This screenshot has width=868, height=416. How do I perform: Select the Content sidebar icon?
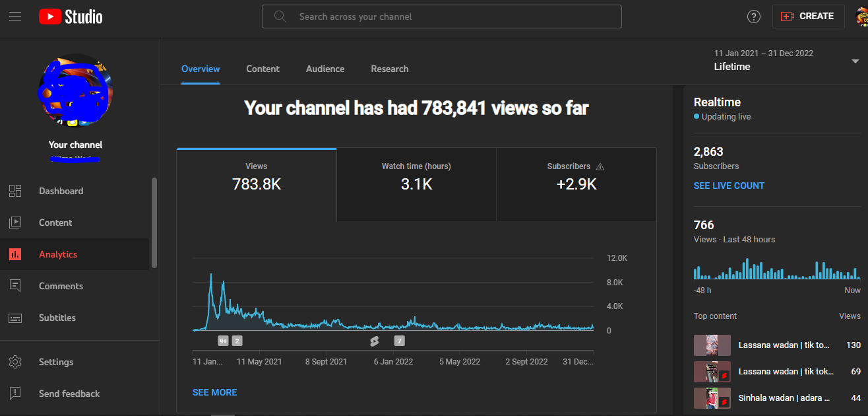coord(15,223)
